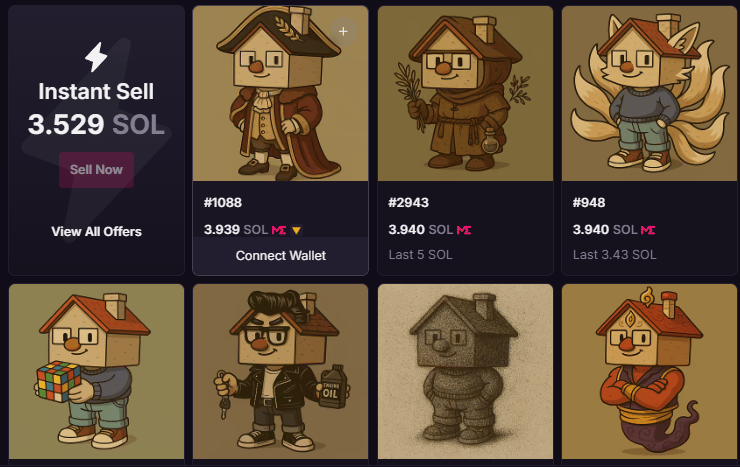Select the genie house NFT image

tap(649, 371)
